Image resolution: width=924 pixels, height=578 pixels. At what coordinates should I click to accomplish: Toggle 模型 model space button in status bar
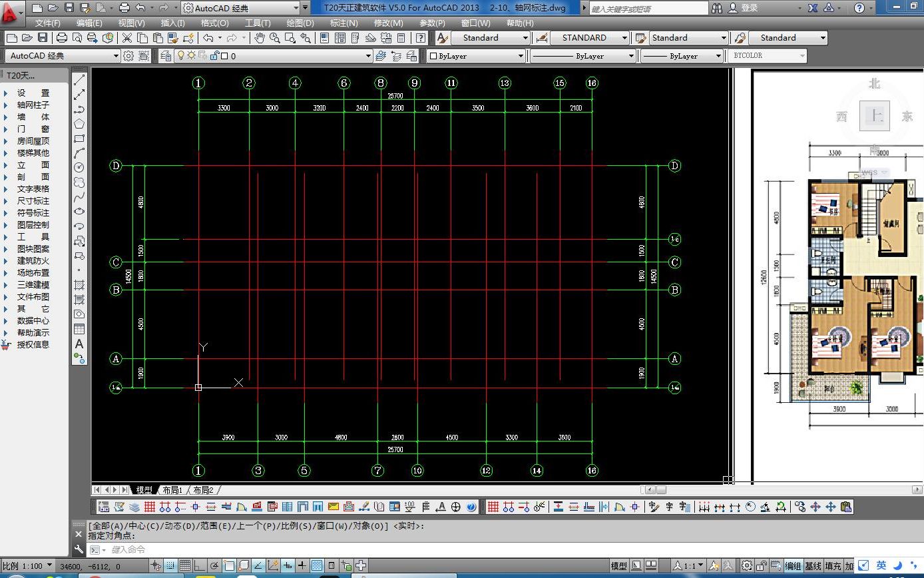[x=619, y=565]
